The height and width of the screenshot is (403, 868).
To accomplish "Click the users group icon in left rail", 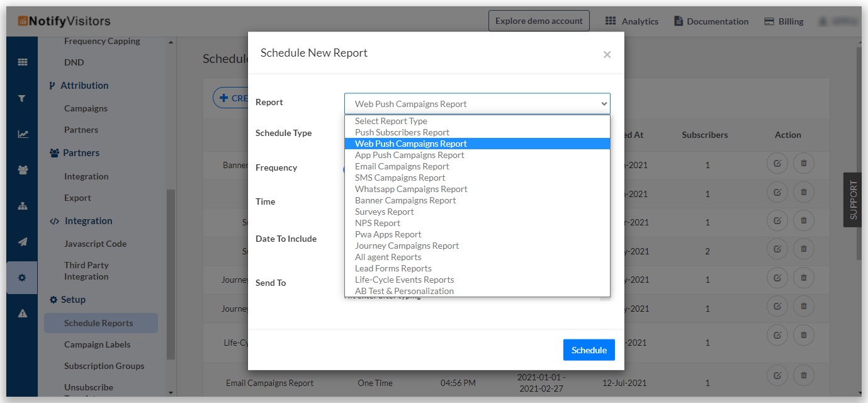I will pos(23,170).
